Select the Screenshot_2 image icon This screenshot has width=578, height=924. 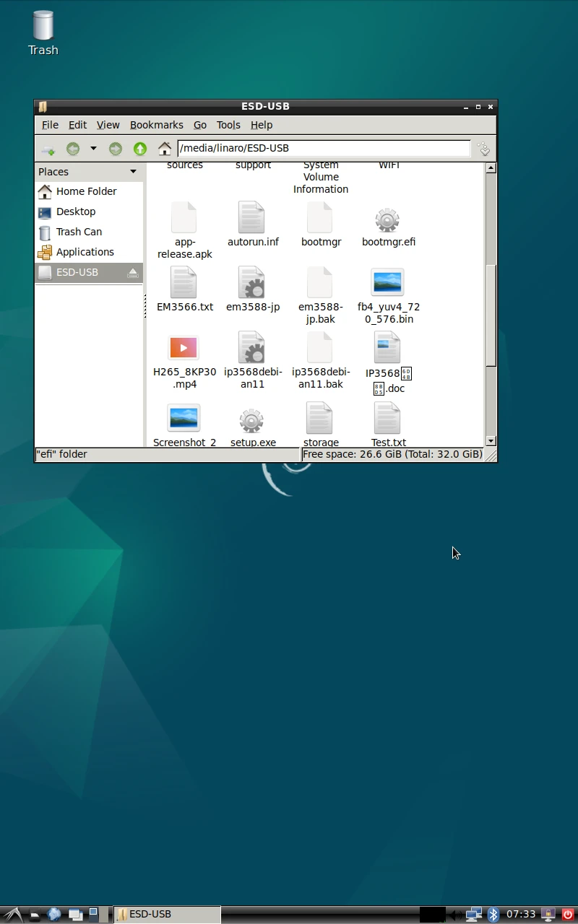pyautogui.click(x=184, y=418)
